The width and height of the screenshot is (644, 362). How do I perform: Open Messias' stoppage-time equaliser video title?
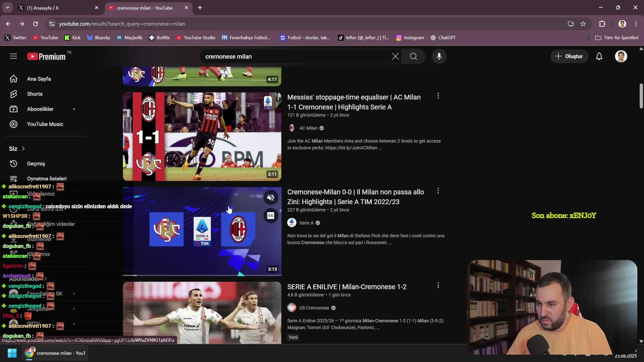[x=354, y=102]
